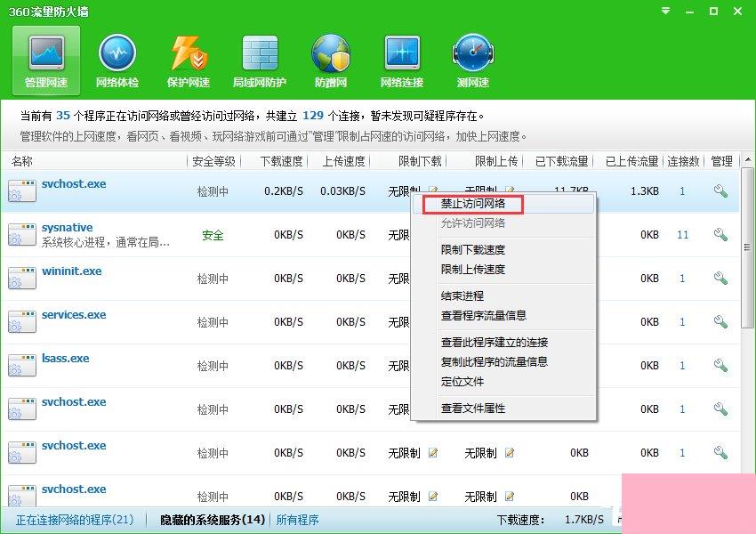Sort by 连接数 column header
756x534 pixels.
(x=683, y=161)
